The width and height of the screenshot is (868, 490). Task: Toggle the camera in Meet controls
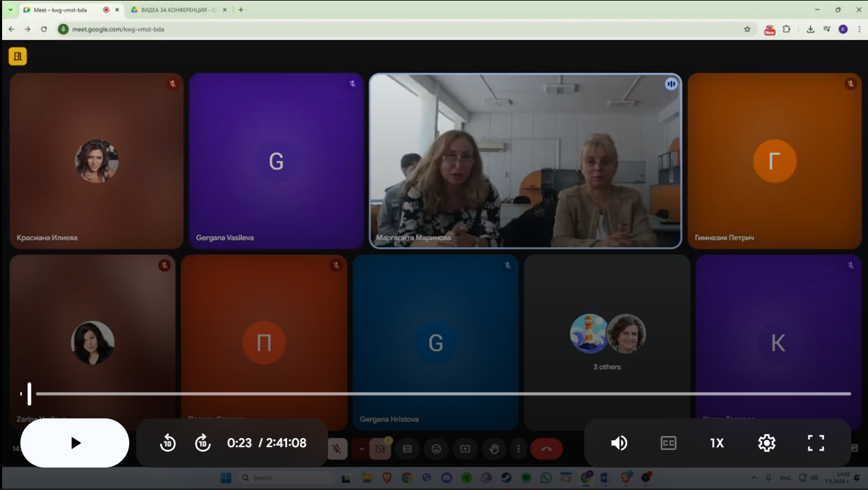380,449
